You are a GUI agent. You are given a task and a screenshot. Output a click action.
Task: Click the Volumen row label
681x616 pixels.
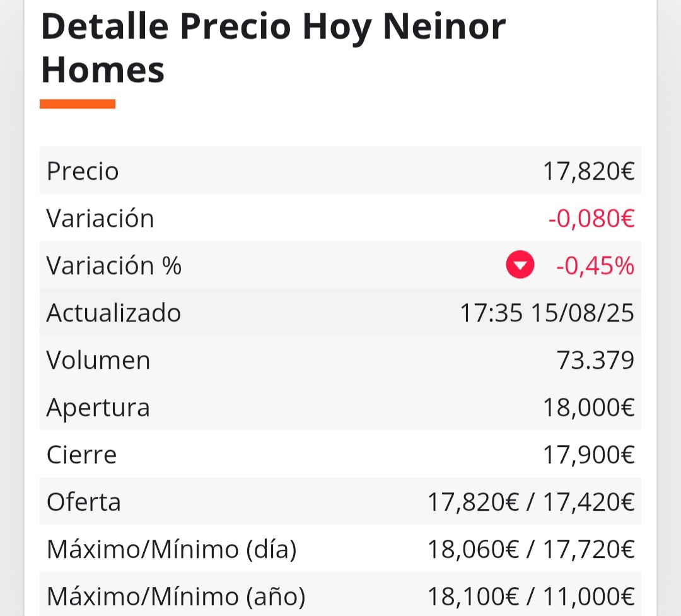click(98, 360)
